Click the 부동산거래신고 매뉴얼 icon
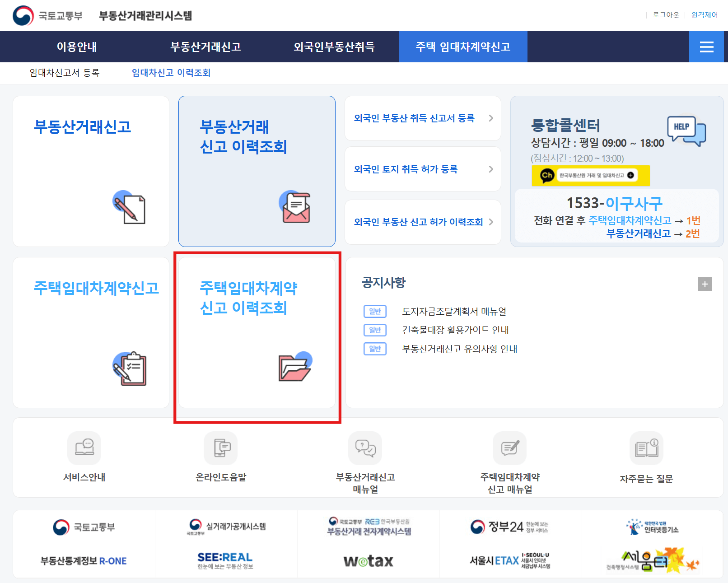 [x=365, y=448]
